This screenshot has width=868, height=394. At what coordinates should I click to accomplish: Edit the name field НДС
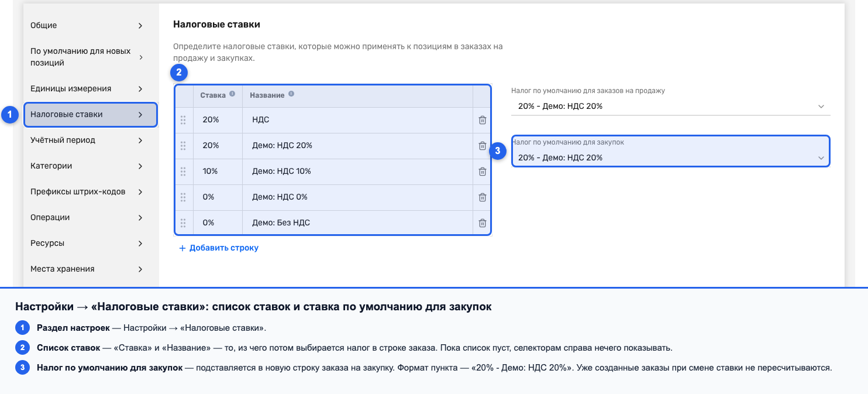coord(357,120)
